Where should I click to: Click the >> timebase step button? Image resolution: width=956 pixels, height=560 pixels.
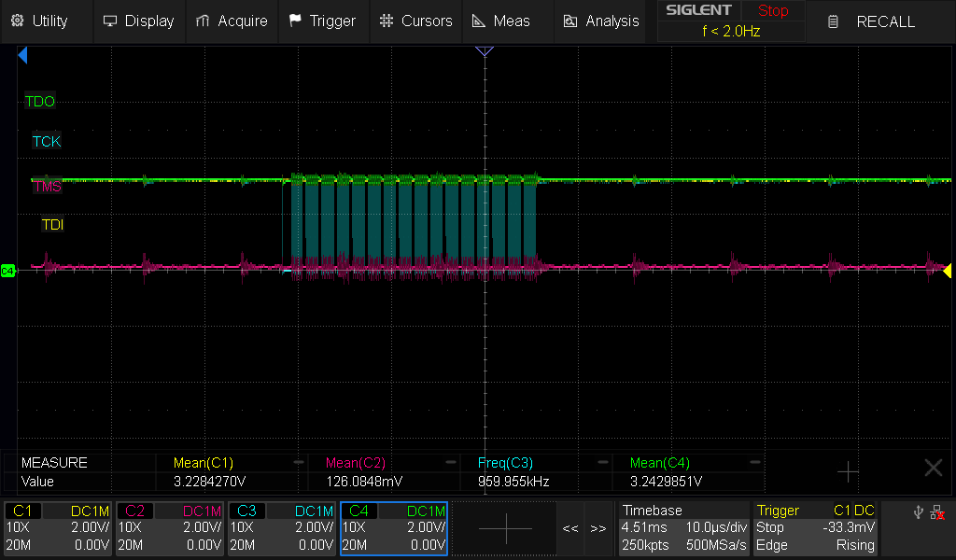[598, 528]
